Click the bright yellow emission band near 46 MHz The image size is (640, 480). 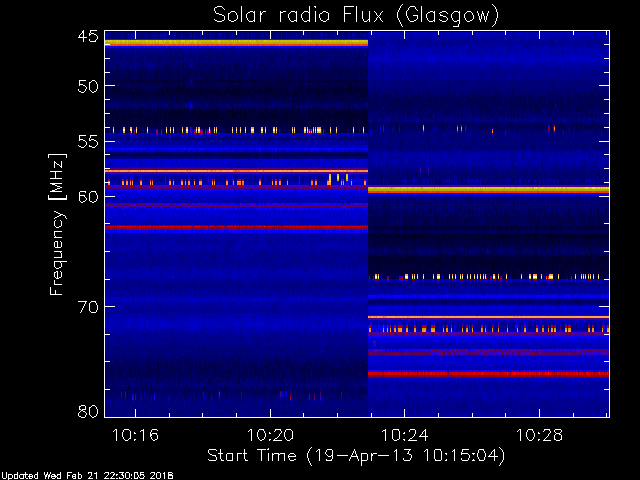236,42
